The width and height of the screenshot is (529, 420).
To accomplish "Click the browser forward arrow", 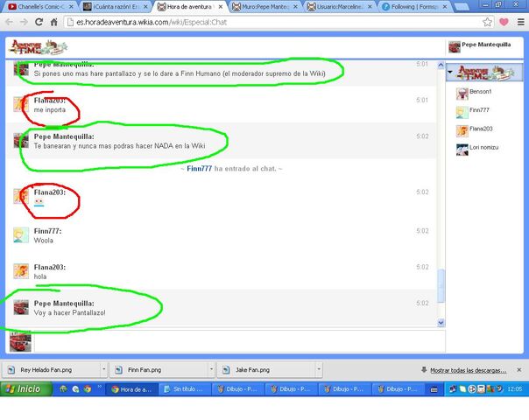I will [x=24, y=22].
